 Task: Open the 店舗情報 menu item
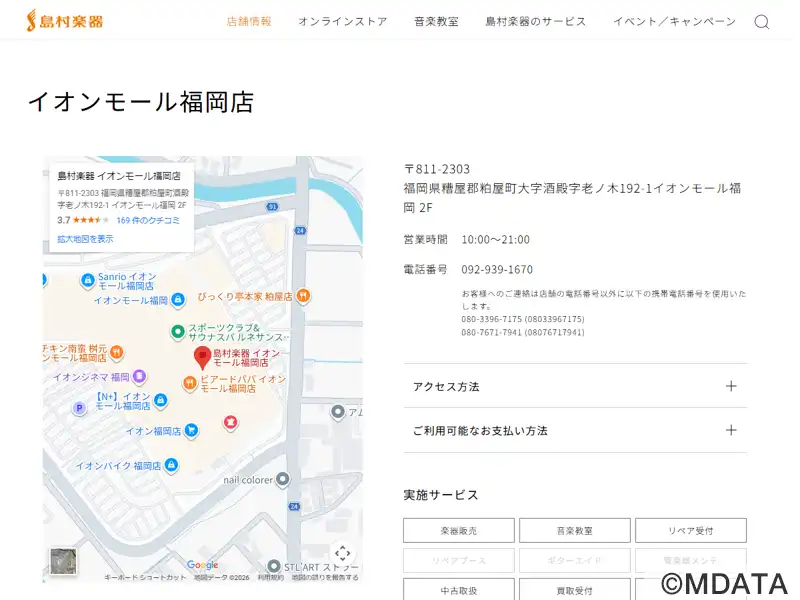[249, 21]
